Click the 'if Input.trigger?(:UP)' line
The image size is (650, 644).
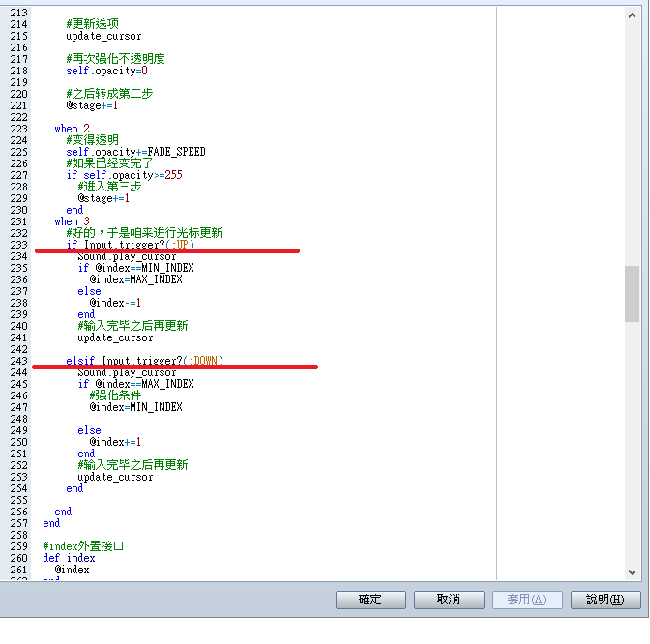(130, 245)
